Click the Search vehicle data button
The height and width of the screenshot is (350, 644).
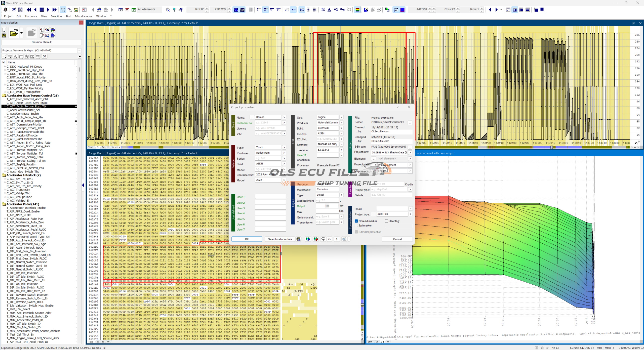click(280, 239)
